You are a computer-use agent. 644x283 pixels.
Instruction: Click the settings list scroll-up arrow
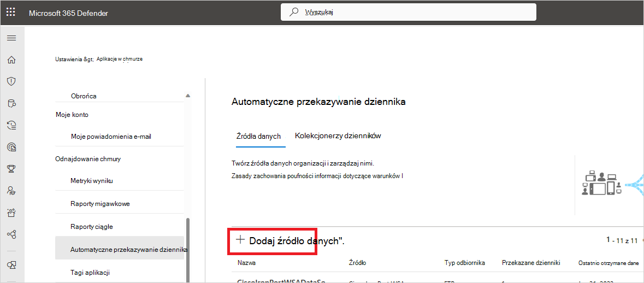pyautogui.click(x=188, y=96)
